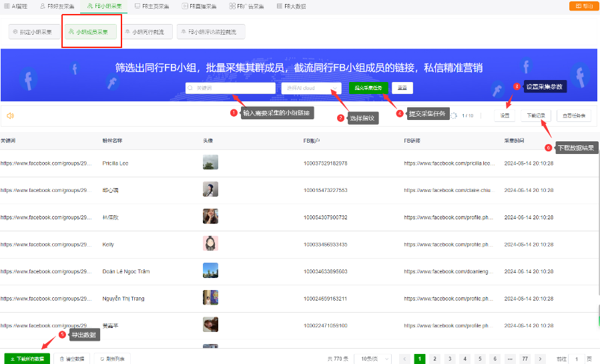
Task: Click the table vertical scrollbar
Action: pos(599,222)
